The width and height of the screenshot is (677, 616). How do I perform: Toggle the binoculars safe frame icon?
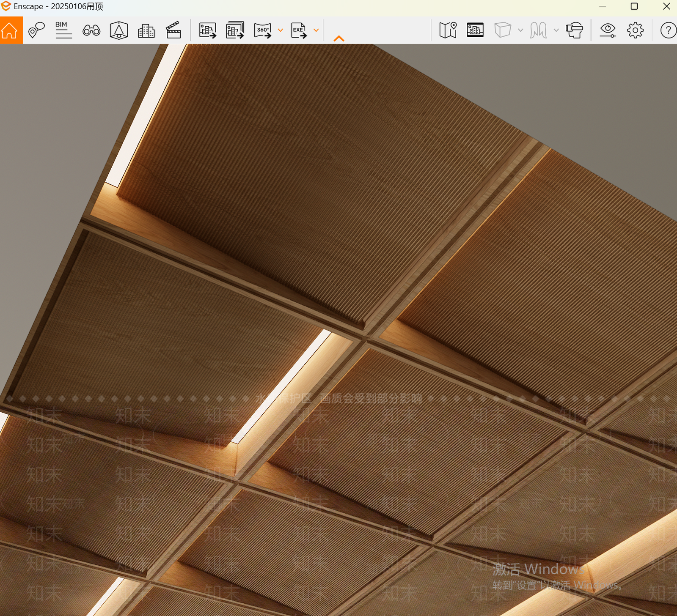91,30
